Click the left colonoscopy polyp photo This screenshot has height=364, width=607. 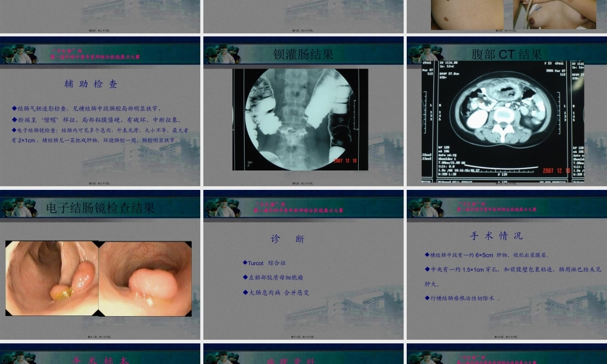(52, 278)
